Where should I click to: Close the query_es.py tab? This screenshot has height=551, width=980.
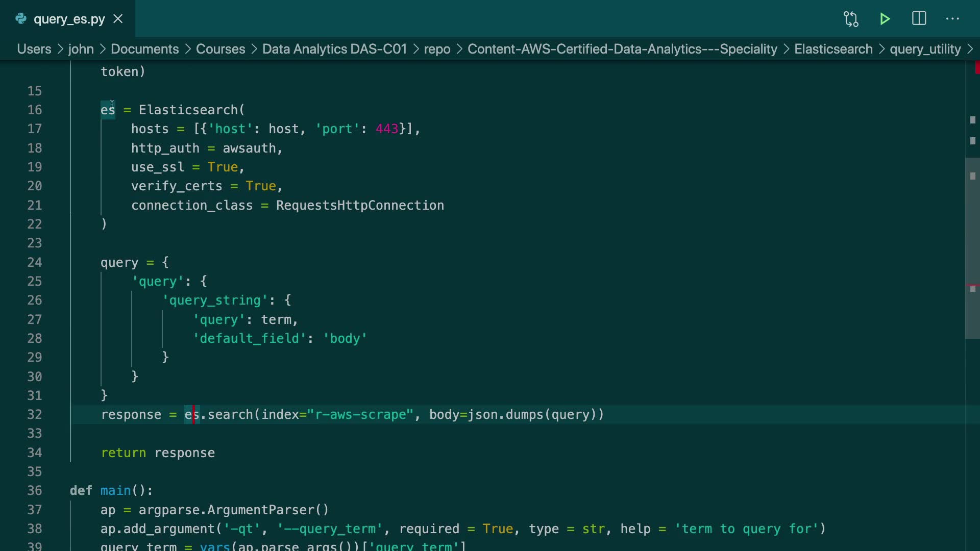pos(118,19)
